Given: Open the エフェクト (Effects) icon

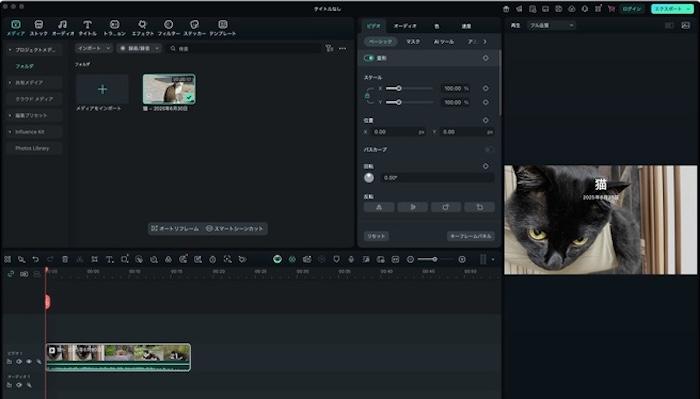Looking at the screenshot, I should coord(142,24).
